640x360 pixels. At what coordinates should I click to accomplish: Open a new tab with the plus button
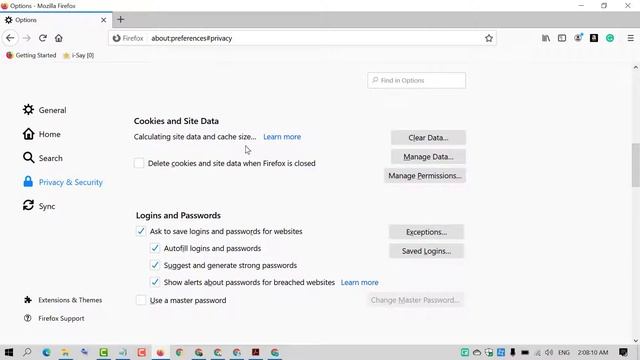tap(120, 19)
